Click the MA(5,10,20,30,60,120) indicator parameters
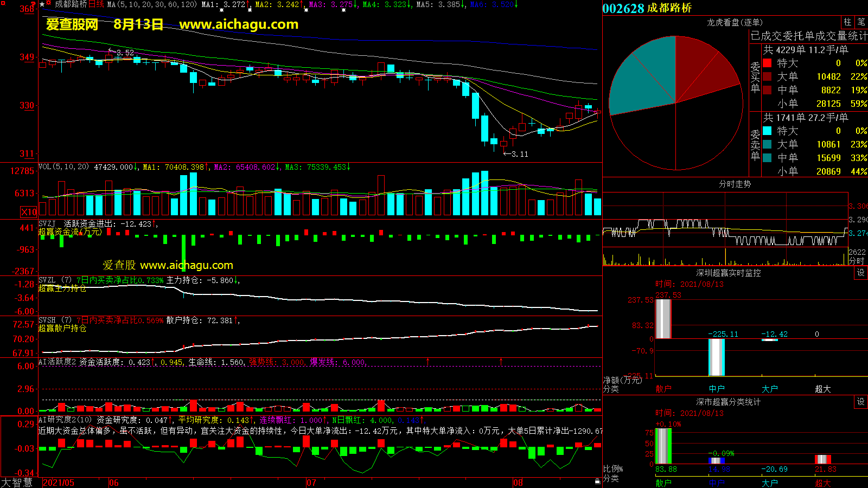Screen dimensions: 868x488 tap(152, 4)
